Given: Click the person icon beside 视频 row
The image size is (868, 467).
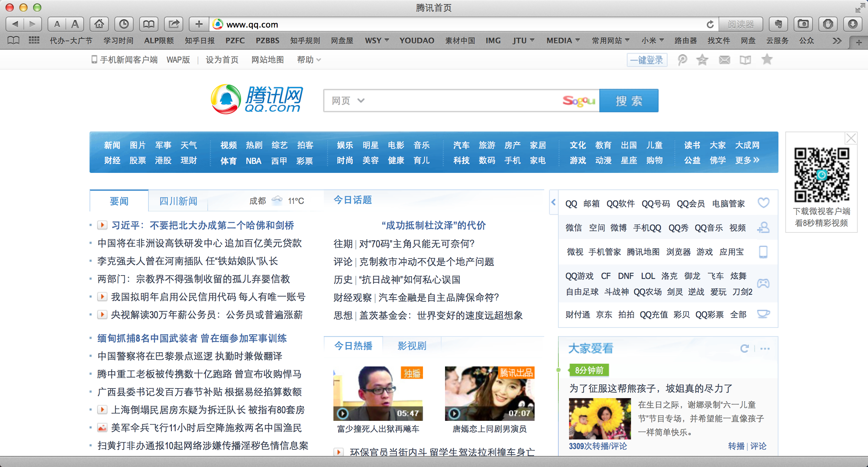Looking at the screenshot, I should pos(763,227).
